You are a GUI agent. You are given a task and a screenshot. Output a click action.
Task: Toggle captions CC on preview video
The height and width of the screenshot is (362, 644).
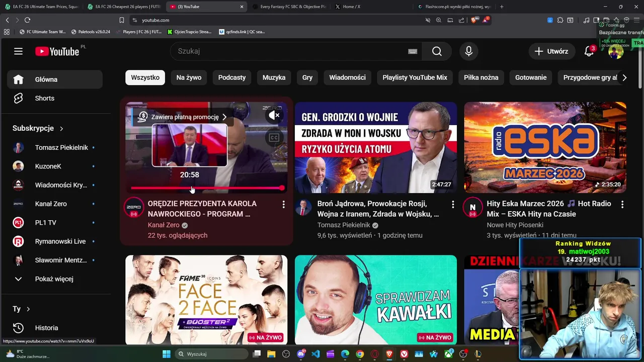pos(274,138)
